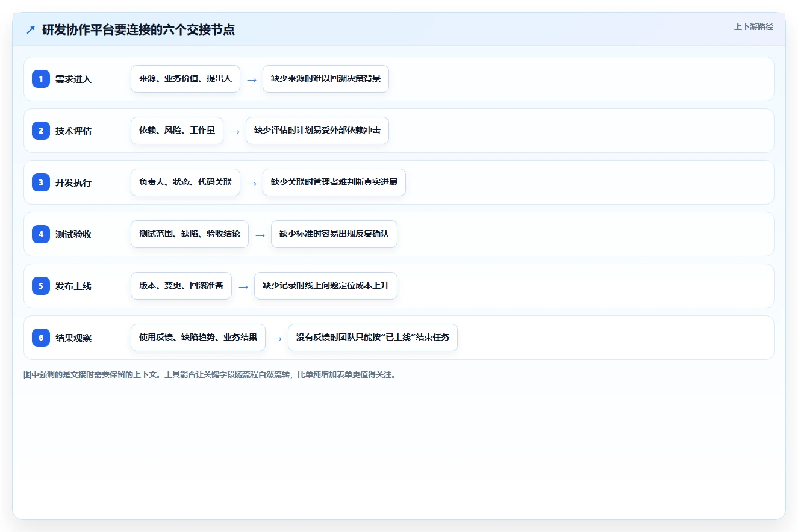Click the 版本、变更、回滚准备 chip
This screenshot has height=532, width=798.
click(x=181, y=286)
